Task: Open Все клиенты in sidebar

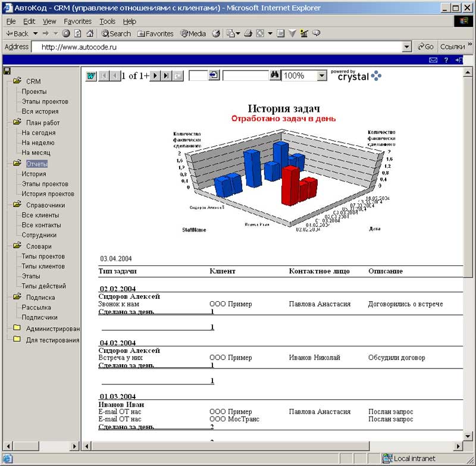Action: [40, 215]
